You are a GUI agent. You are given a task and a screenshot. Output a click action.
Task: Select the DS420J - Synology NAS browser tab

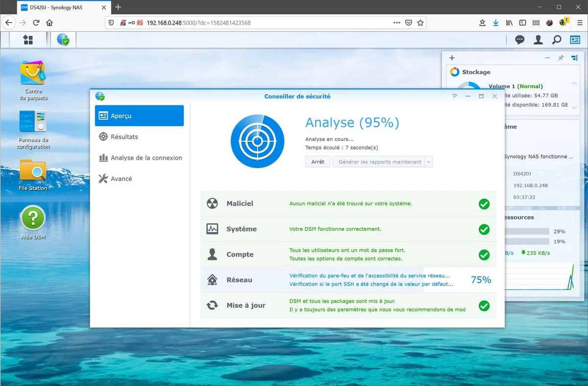coord(64,7)
